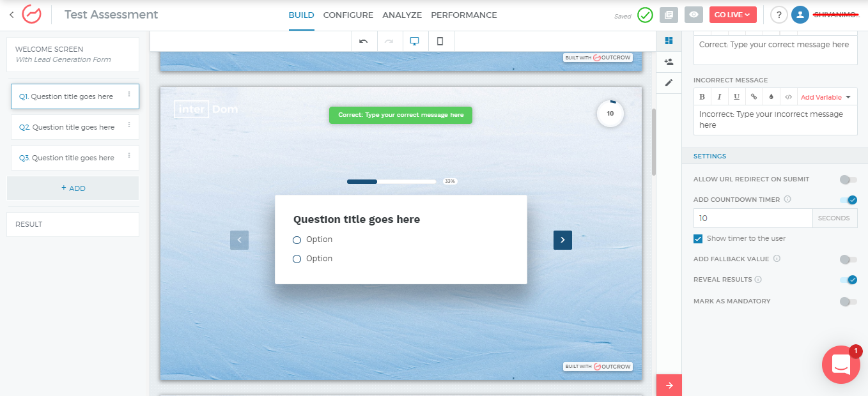This screenshot has width=868, height=396.
Task: Select the second Option radio button
Action: tap(297, 259)
